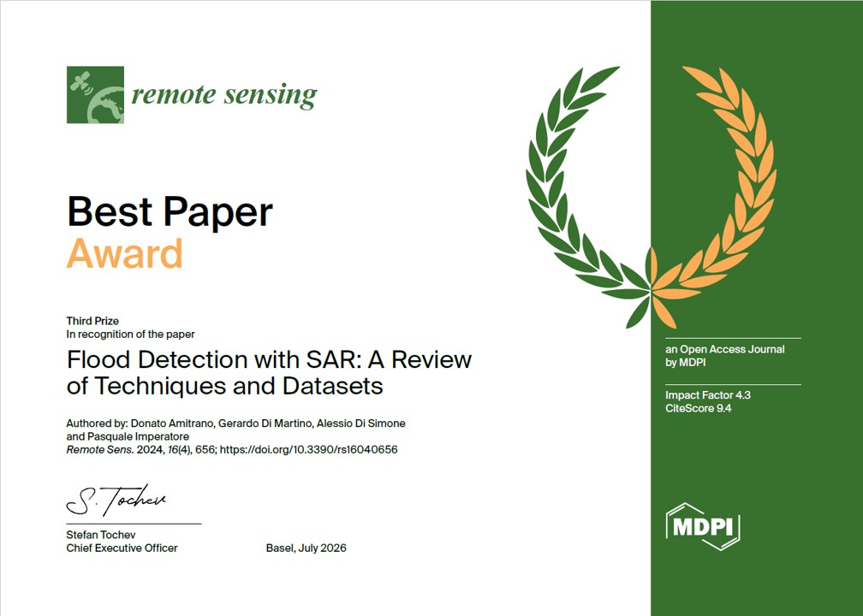Image resolution: width=863 pixels, height=616 pixels.
Task: Click the Remote Sensing satellite globe logo
Action: click(95, 95)
